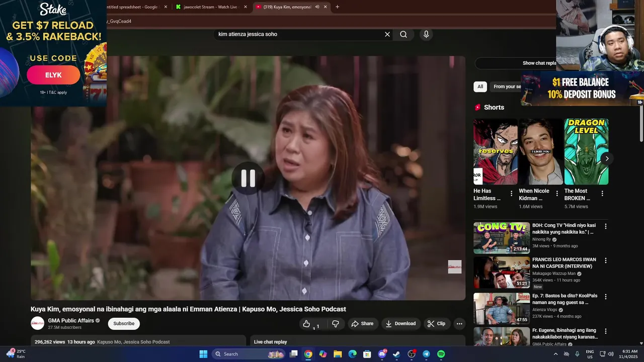This screenshot has width=644, height=362.
Task: Close the jawocolet Stream tab
Action: (x=246, y=7)
